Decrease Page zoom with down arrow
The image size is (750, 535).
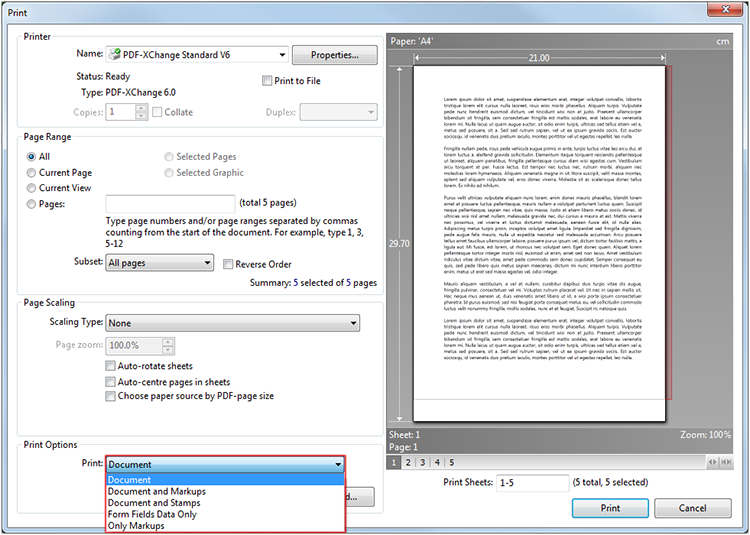click(168, 350)
